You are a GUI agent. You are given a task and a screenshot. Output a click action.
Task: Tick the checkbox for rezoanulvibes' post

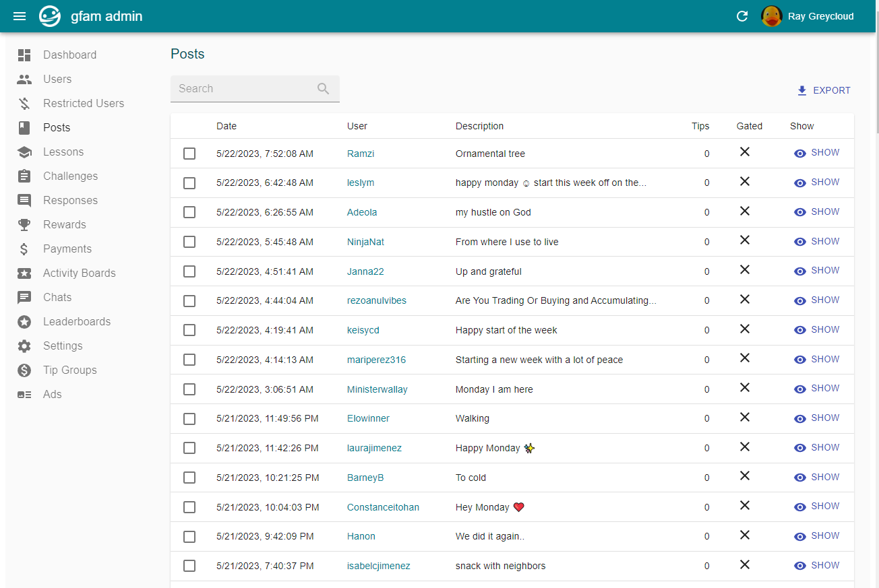tap(189, 301)
